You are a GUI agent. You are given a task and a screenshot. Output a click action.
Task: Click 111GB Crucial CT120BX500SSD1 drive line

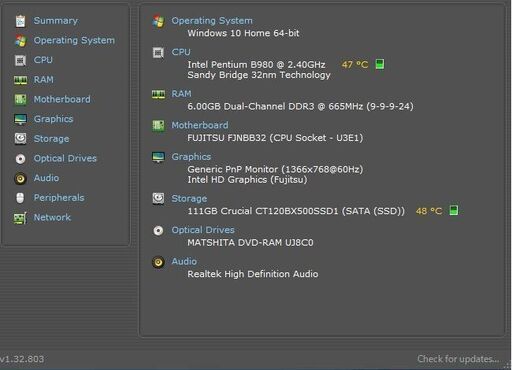296,211
